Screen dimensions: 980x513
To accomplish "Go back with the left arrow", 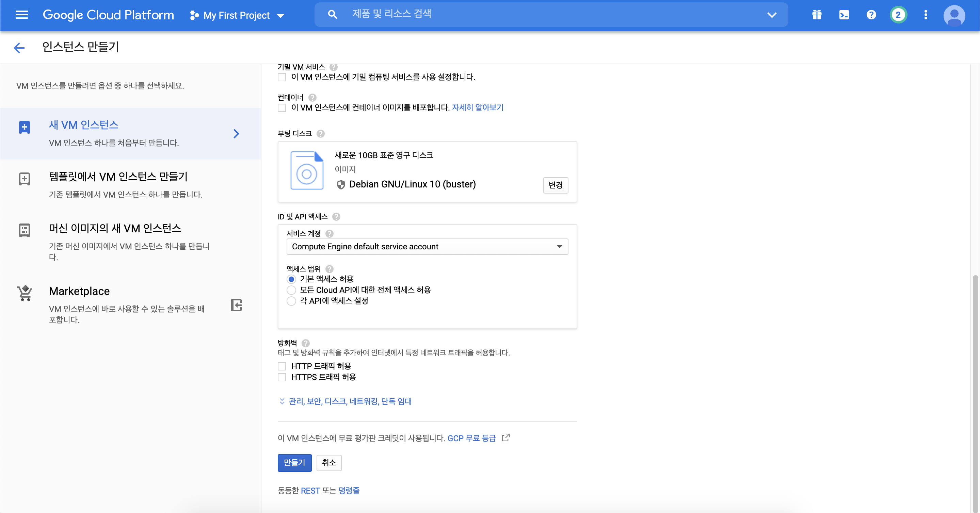I will (x=19, y=48).
